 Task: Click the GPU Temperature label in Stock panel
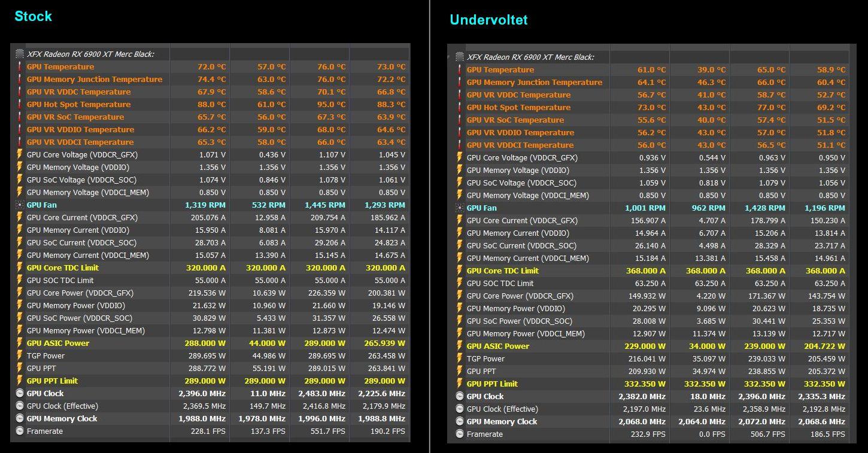click(x=60, y=66)
